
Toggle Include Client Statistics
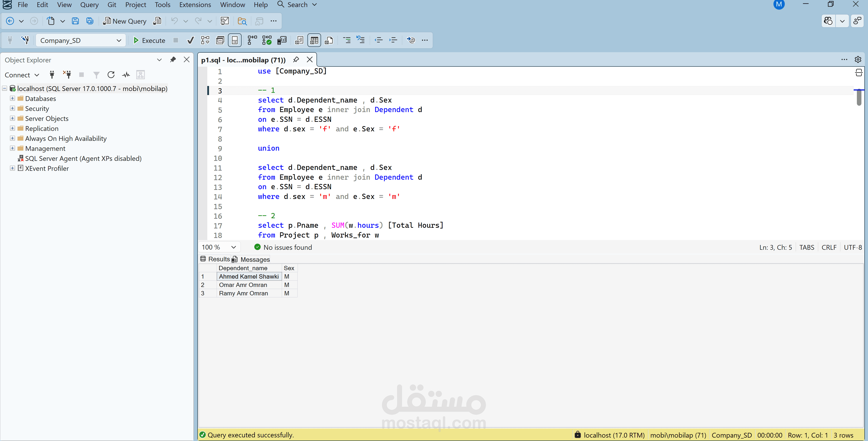282,40
